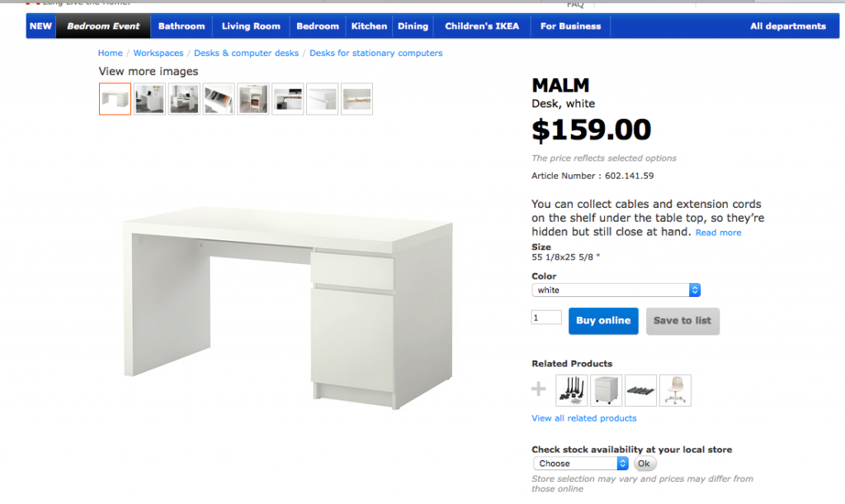Open the open-drawer close-up thumbnail

click(x=218, y=98)
